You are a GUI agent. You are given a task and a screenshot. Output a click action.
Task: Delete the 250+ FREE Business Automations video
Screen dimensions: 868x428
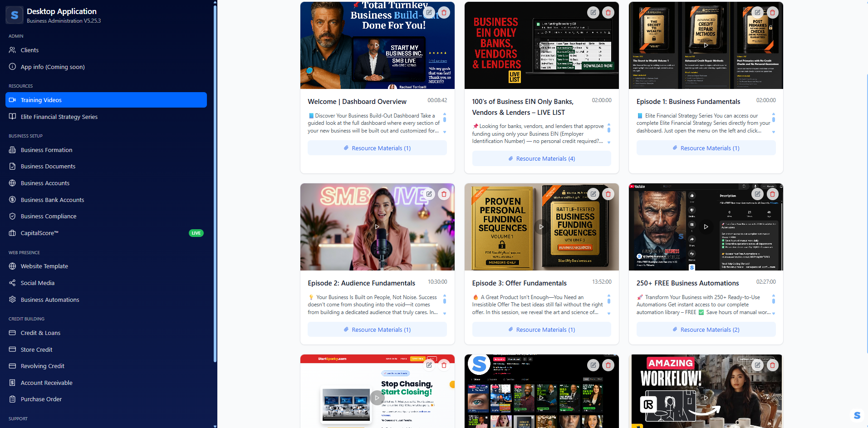click(x=773, y=194)
